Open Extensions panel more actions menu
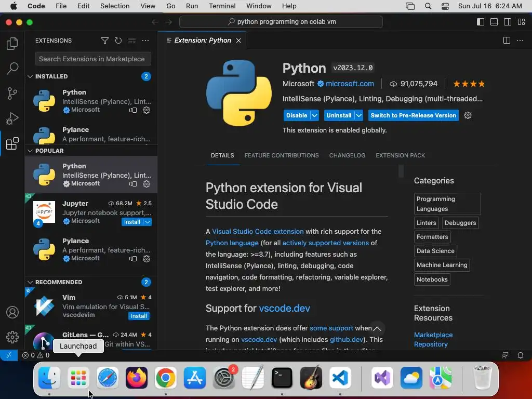Screen dimensions: 532x399 145,41
